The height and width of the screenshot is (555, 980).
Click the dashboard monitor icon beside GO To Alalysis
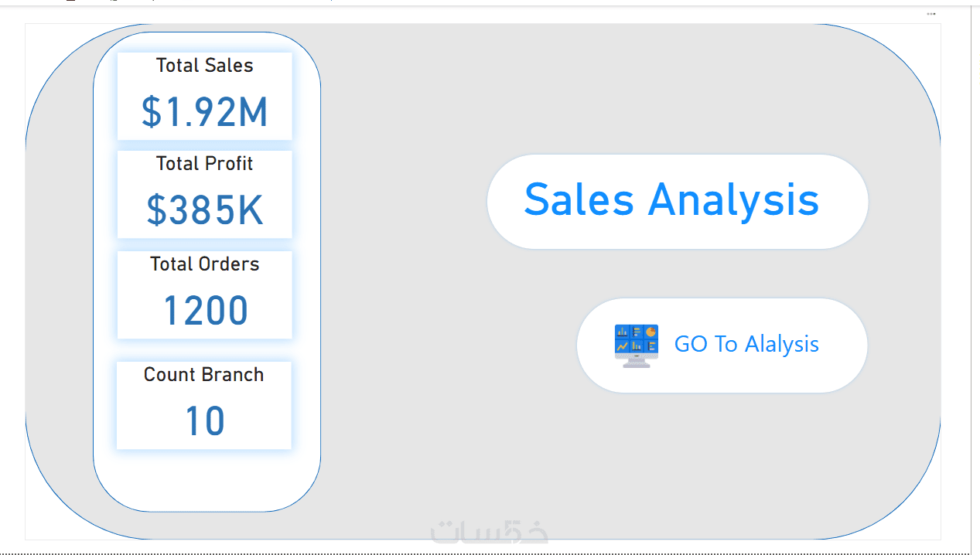(x=636, y=346)
